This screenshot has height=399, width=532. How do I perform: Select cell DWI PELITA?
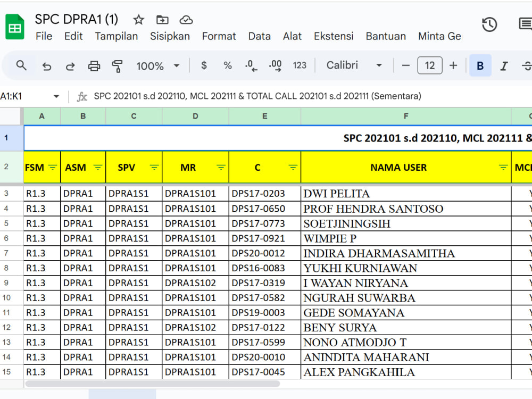[406, 194]
